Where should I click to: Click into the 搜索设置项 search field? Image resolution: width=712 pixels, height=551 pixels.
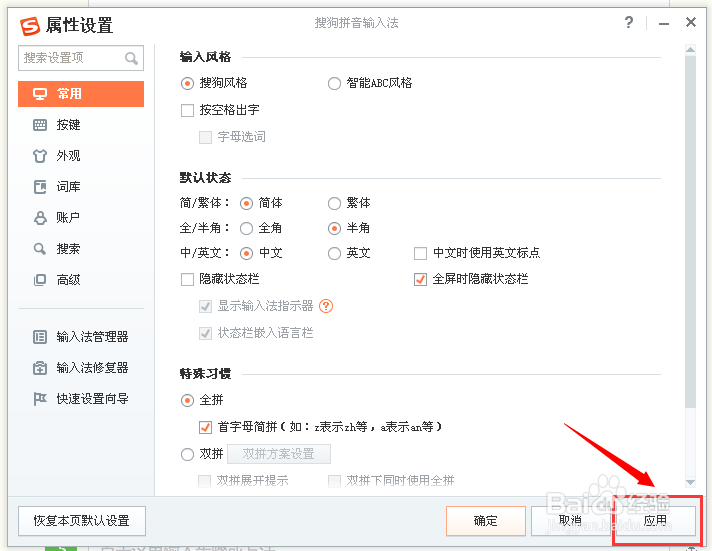point(70,58)
